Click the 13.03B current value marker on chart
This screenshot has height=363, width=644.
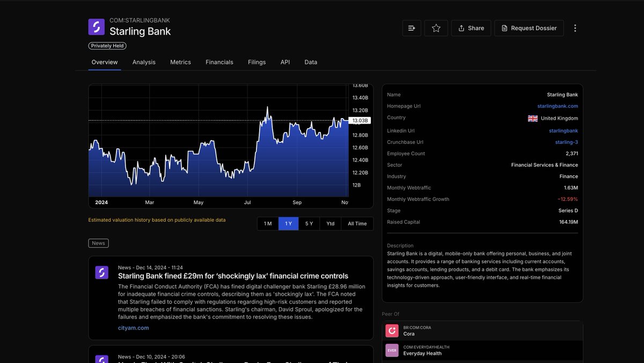click(x=360, y=120)
